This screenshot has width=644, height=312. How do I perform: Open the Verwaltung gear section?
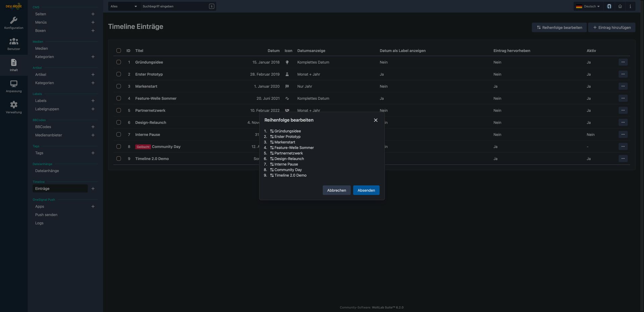[14, 107]
